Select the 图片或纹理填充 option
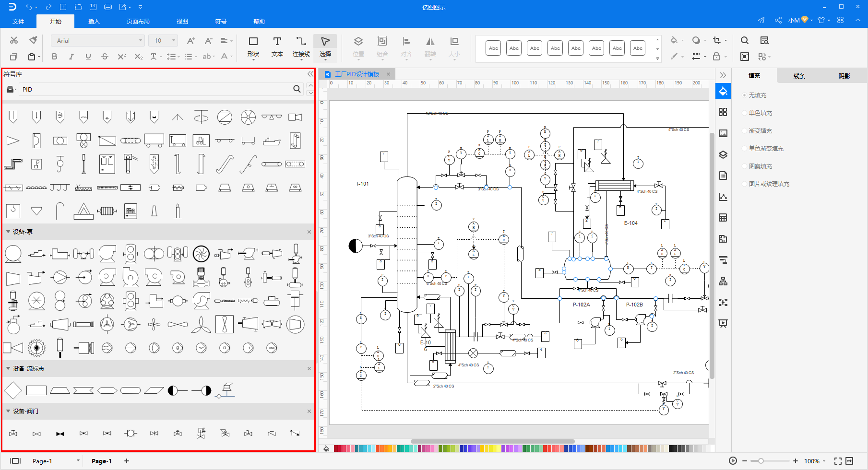This screenshot has height=470, width=868. click(x=766, y=184)
